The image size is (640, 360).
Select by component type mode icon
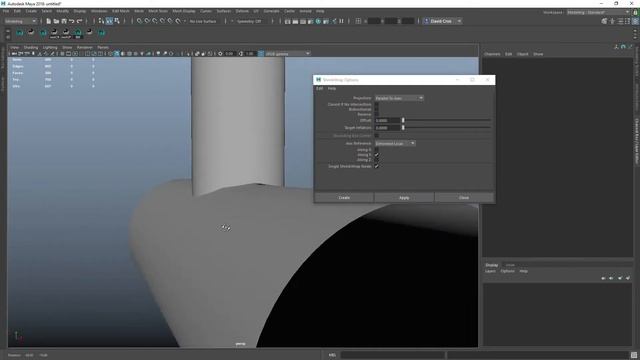click(117, 21)
